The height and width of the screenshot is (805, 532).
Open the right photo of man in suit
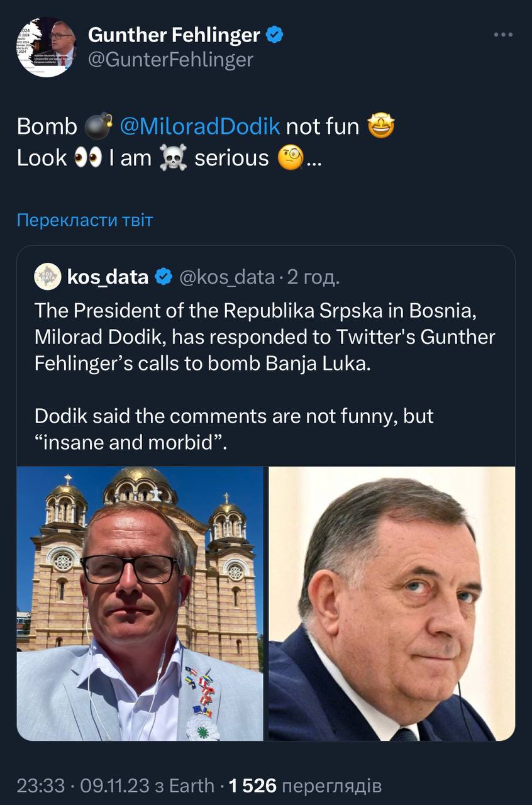click(x=391, y=602)
